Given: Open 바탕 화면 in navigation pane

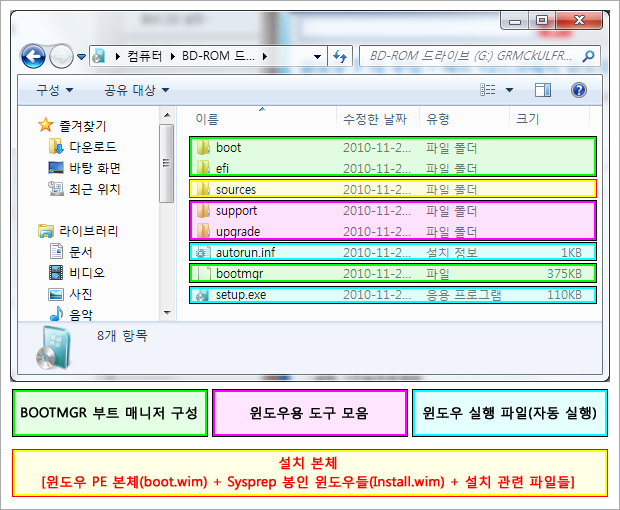Looking at the screenshot, I should pyautogui.click(x=95, y=168).
